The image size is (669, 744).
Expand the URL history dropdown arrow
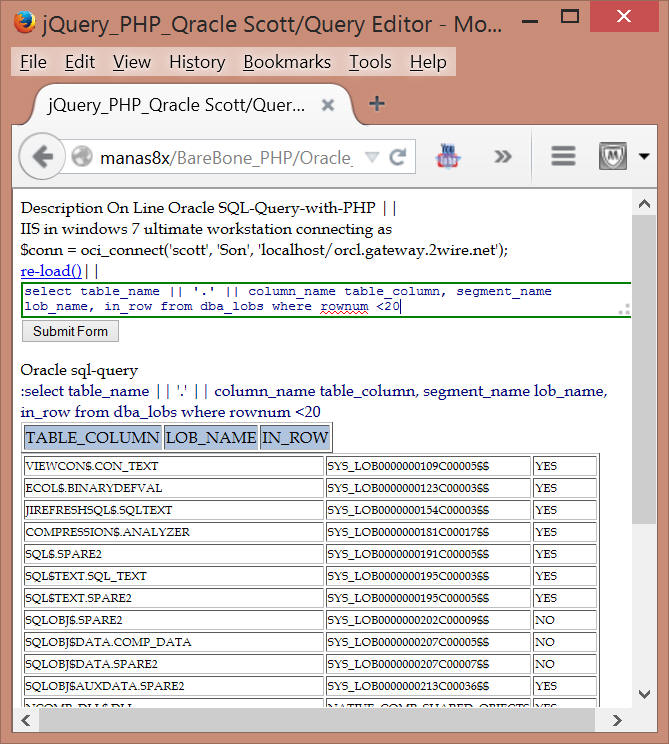[x=372, y=158]
